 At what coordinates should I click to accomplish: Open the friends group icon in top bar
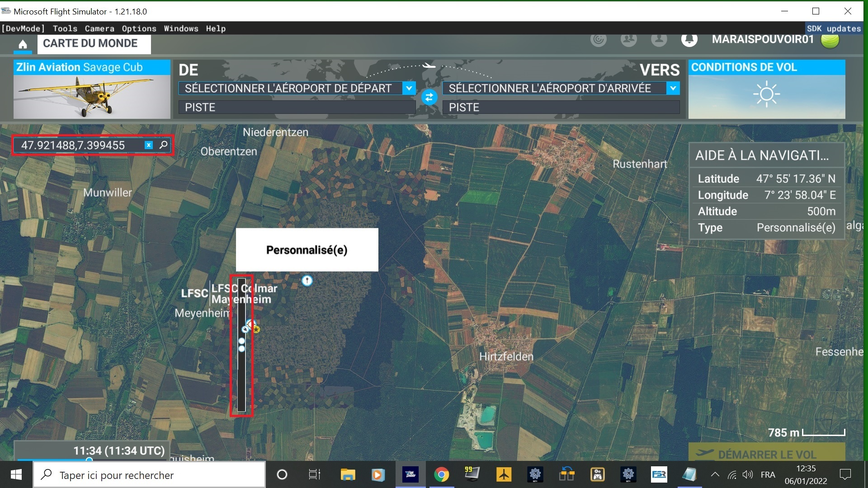628,40
